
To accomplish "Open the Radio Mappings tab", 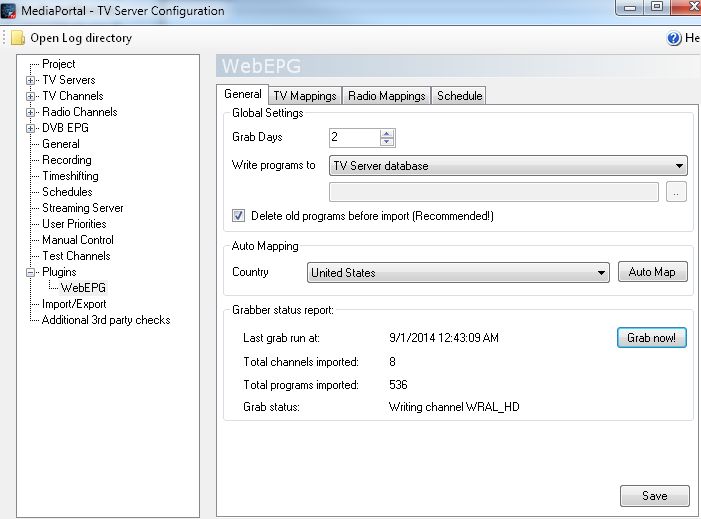I will pos(387,96).
